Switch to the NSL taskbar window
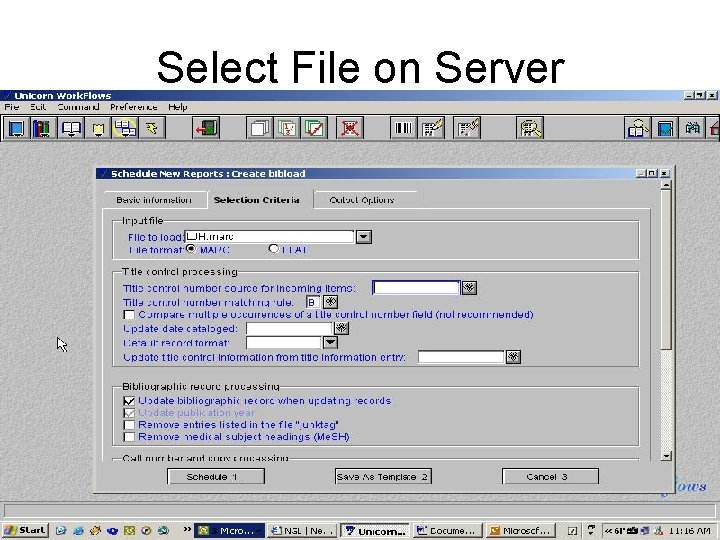 coord(302,530)
